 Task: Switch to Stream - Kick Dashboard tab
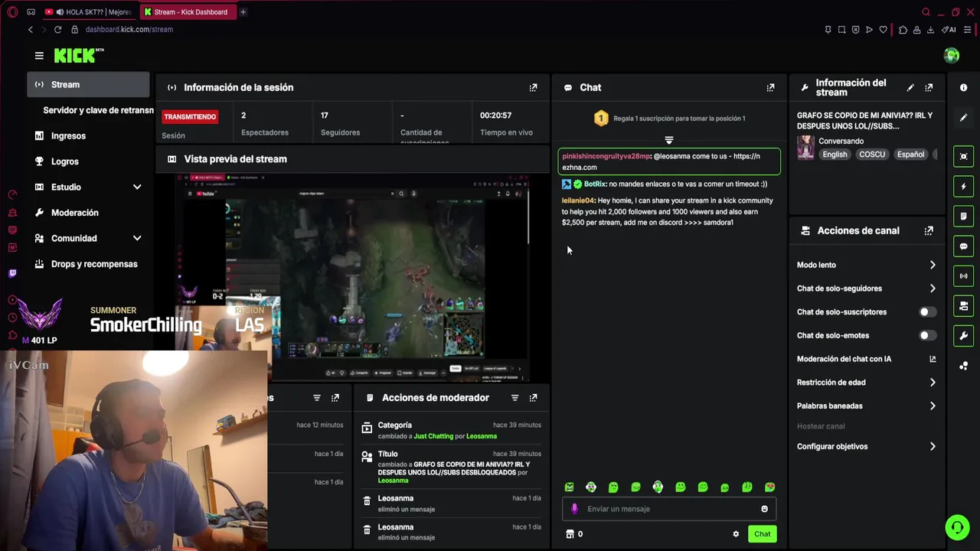(188, 11)
